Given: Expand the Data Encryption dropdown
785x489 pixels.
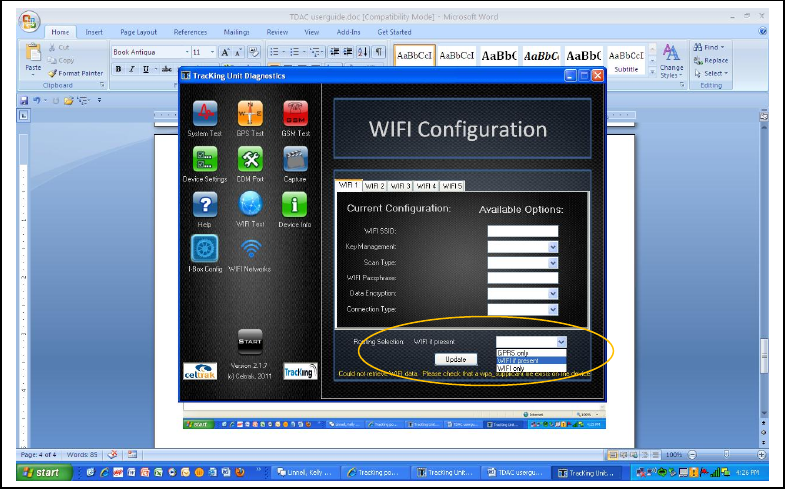Looking at the screenshot, I should 552,294.
